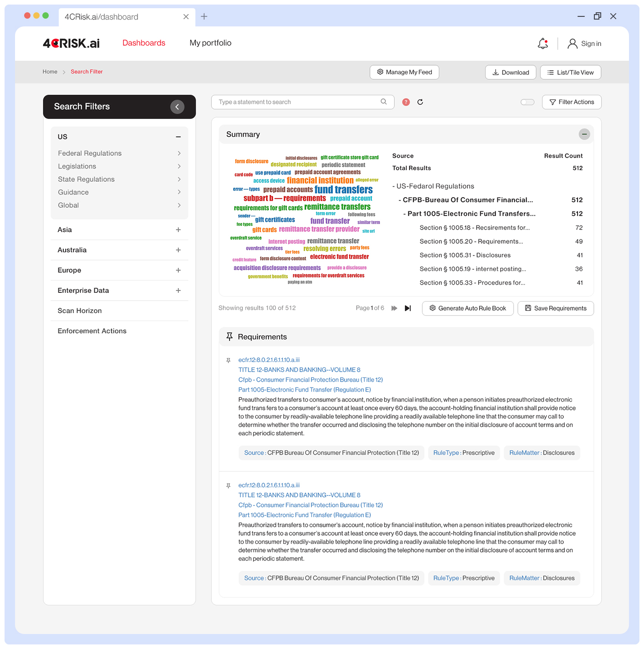Minimize the Summary panel
The image size is (644, 649).
(584, 134)
